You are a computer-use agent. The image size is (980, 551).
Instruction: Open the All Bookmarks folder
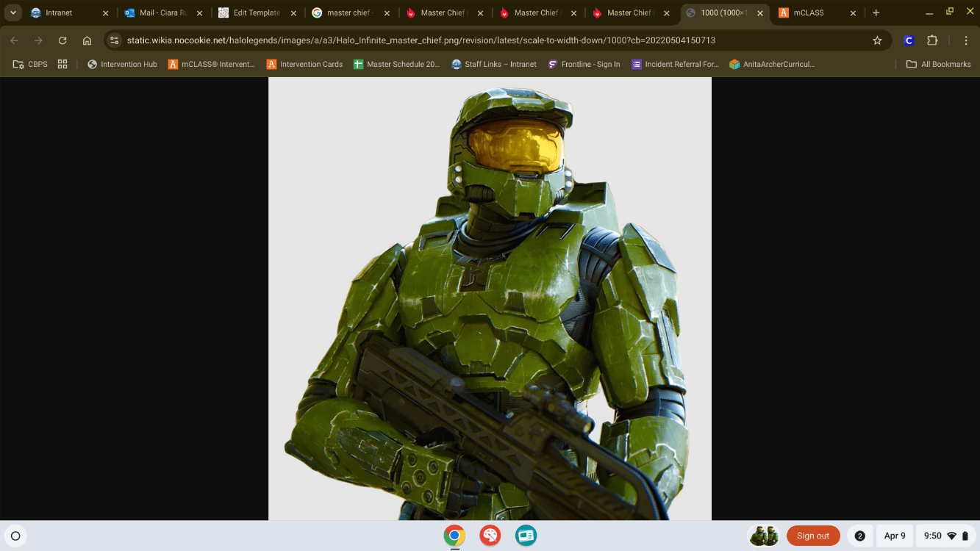(x=938, y=64)
